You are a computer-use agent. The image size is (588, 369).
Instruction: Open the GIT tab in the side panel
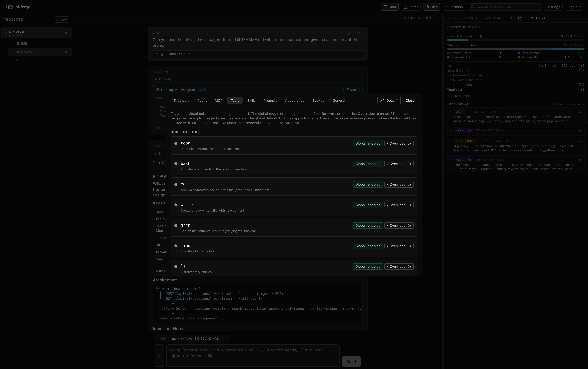pyautogui.click(x=516, y=18)
